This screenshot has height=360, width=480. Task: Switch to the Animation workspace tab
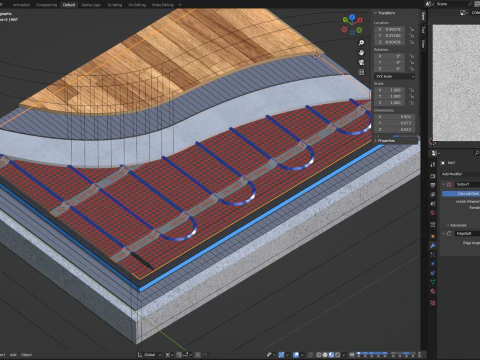(21, 5)
